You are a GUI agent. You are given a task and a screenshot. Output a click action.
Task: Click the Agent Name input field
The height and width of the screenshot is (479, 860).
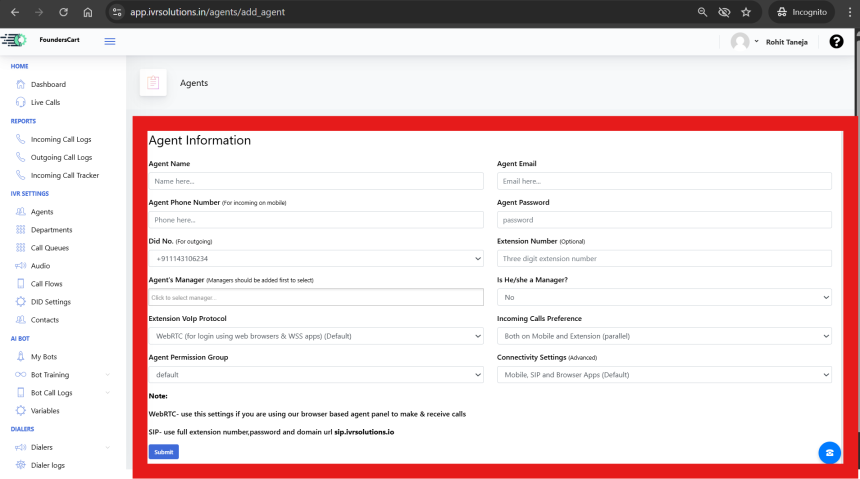pyautogui.click(x=315, y=181)
